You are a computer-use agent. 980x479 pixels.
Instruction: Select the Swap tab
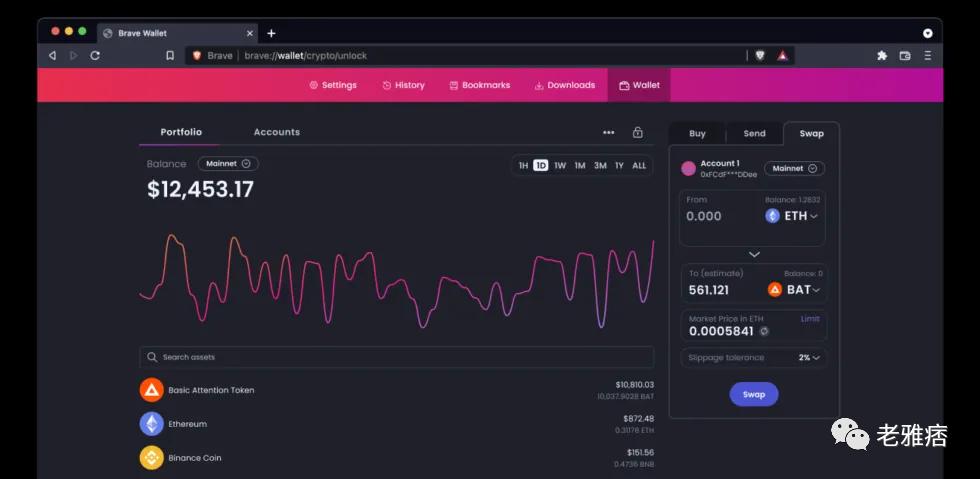click(811, 133)
